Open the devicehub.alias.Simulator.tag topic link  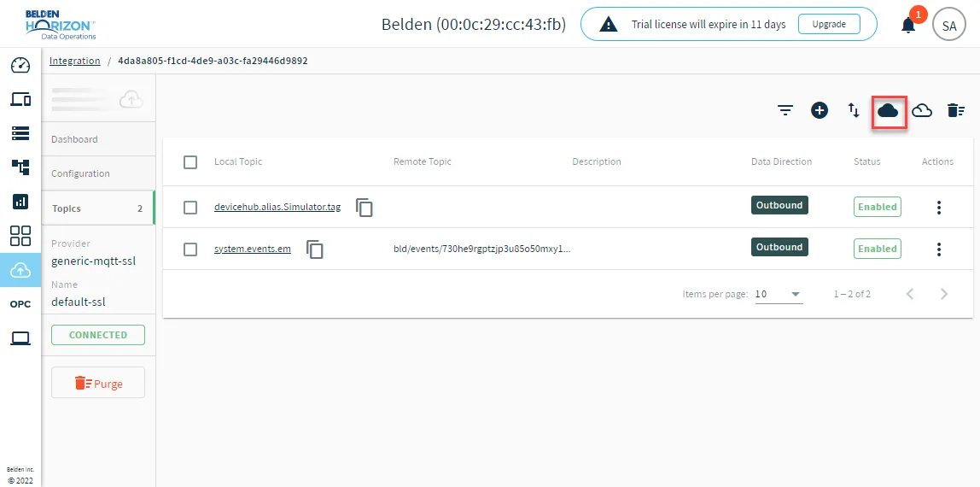tap(277, 207)
